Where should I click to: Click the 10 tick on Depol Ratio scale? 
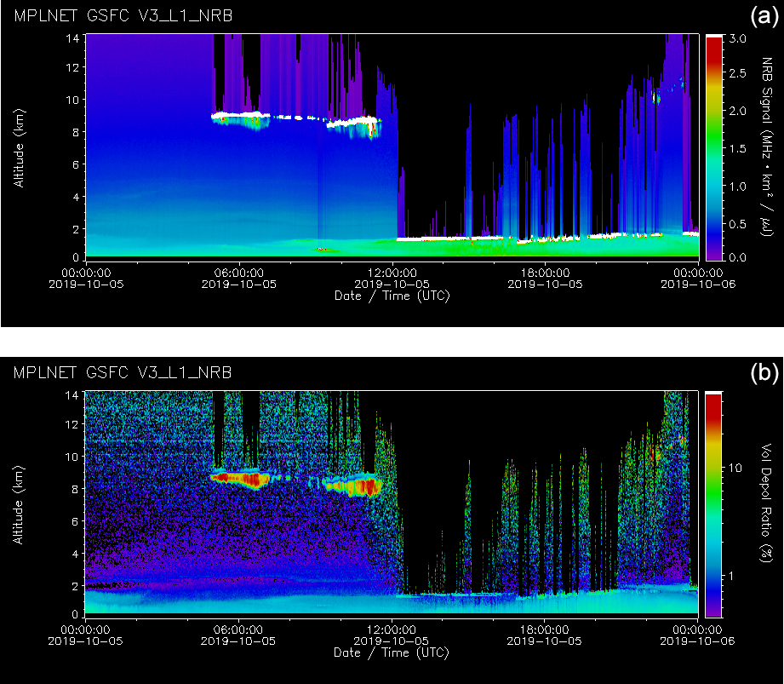pos(735,468)
